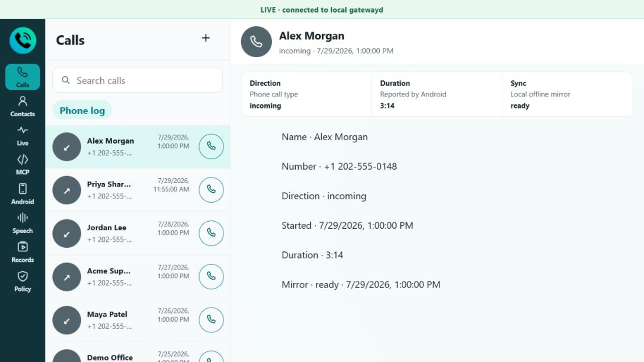Click incoming arrow avatar for Alex Morgan
The image size is (644, 362).
67,147
